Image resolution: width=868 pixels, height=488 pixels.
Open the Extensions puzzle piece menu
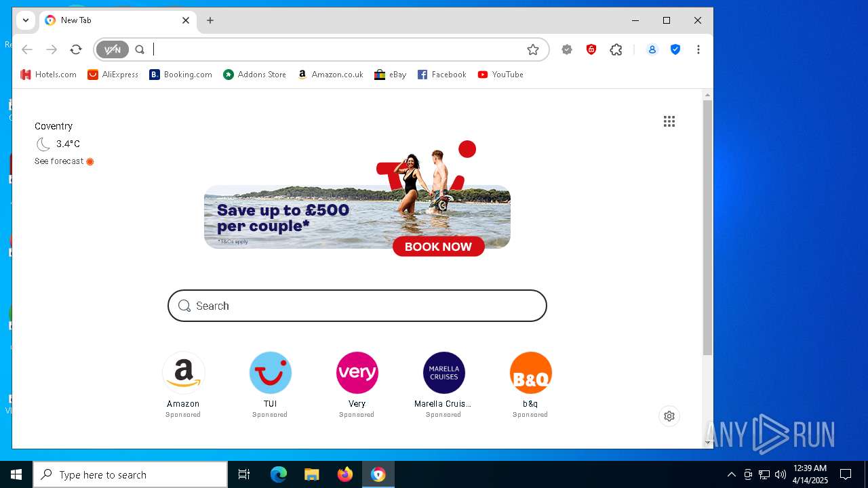[616, 49]
